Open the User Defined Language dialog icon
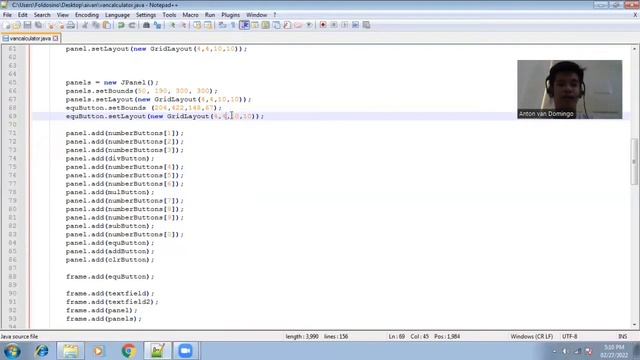 coord(255,25)
